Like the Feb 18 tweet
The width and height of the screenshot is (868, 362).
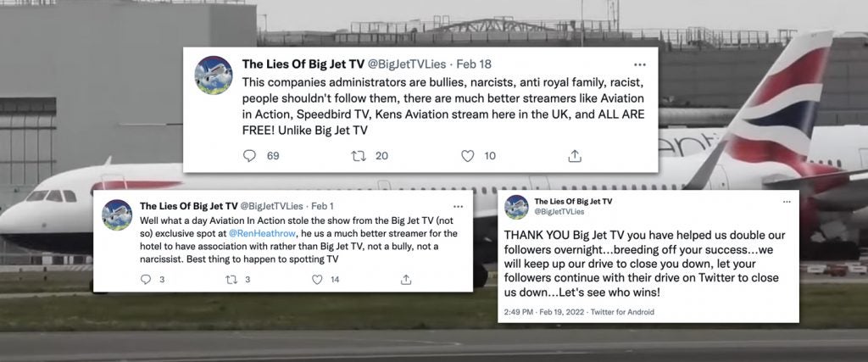pyautogui.click(x=468, y=156)
